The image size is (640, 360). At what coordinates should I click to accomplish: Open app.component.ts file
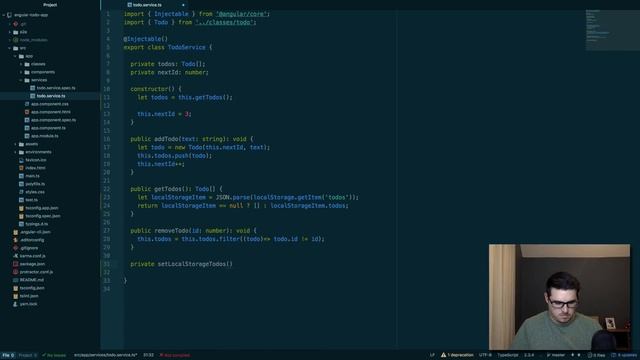tap(48, 128)
